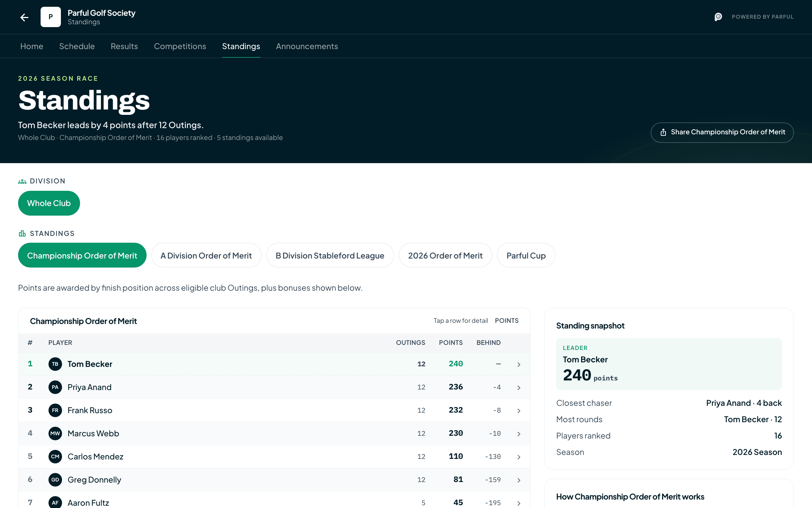Expand Frank Russo row detail chevron
The image size is (812, 508).
[x=519, y=411]
